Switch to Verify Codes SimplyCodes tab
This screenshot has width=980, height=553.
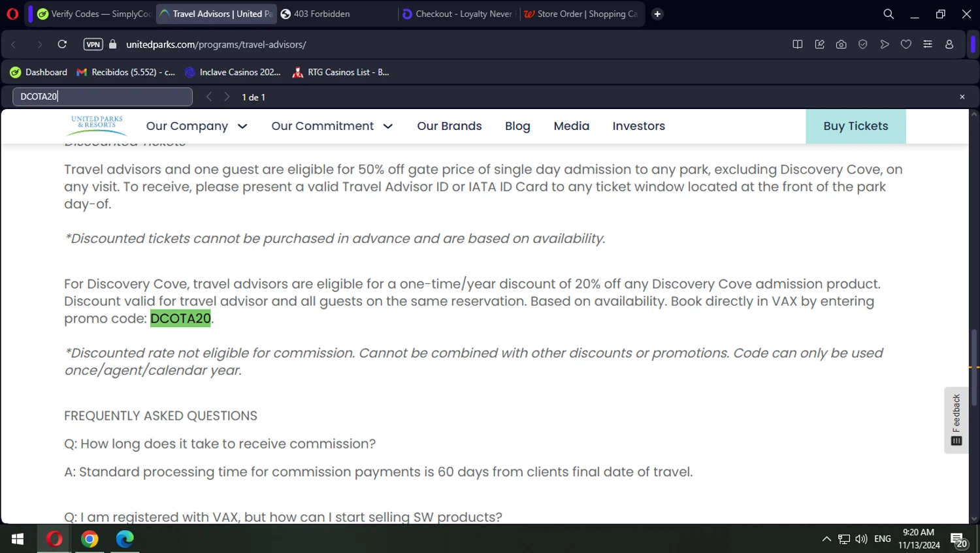pyautogui.click(x=94, y=14)
